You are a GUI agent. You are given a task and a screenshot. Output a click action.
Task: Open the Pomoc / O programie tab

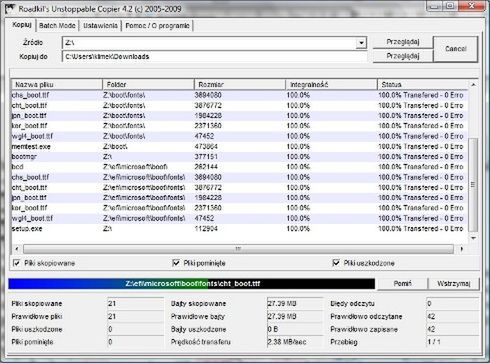[157, 25]
